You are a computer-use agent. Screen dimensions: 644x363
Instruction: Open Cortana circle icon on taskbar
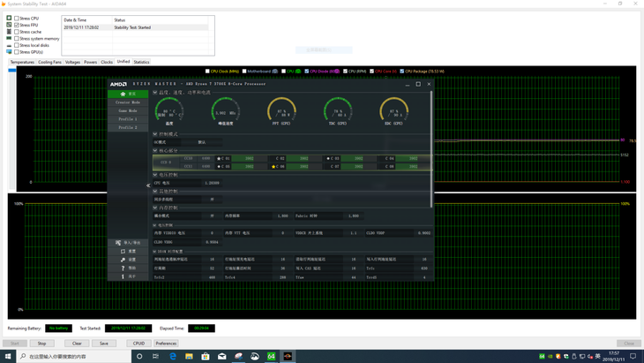tap(139, 356)
